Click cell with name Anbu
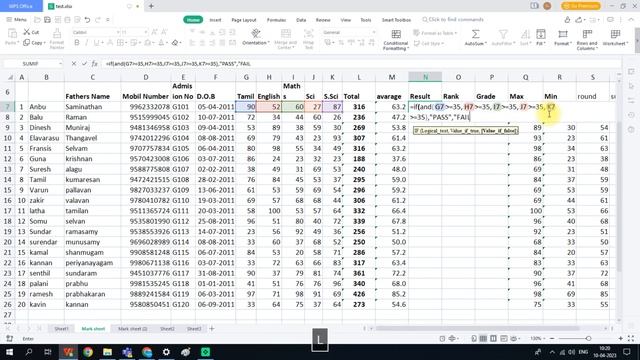 [46, 107]
